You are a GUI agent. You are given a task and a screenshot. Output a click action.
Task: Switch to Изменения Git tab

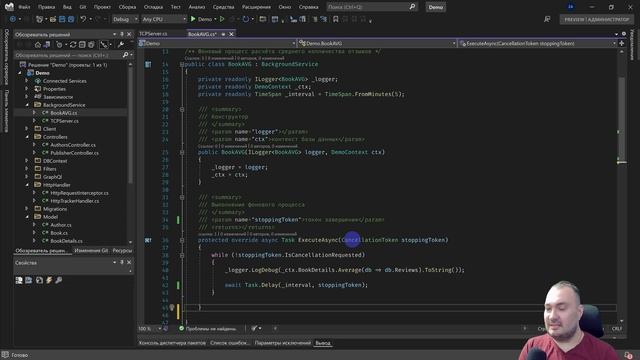[x=91, y=250]
